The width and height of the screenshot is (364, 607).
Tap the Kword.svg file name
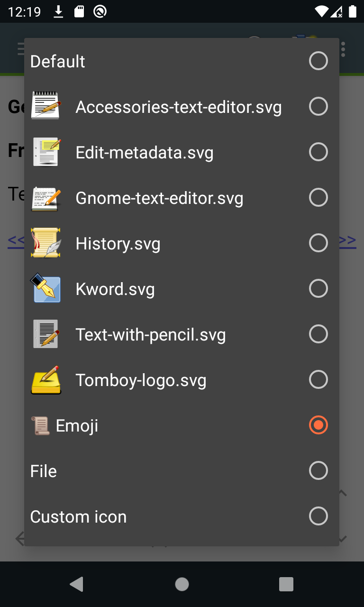(x=115, y=289)
